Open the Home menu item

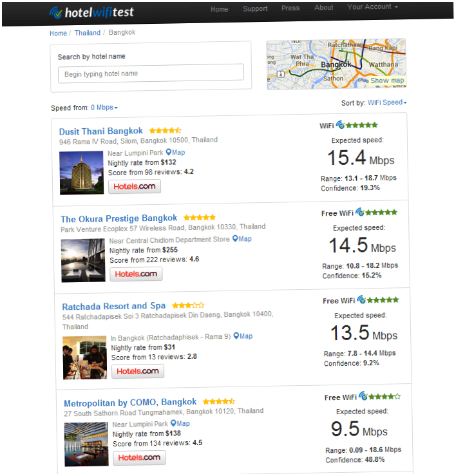tap(219, 9)
